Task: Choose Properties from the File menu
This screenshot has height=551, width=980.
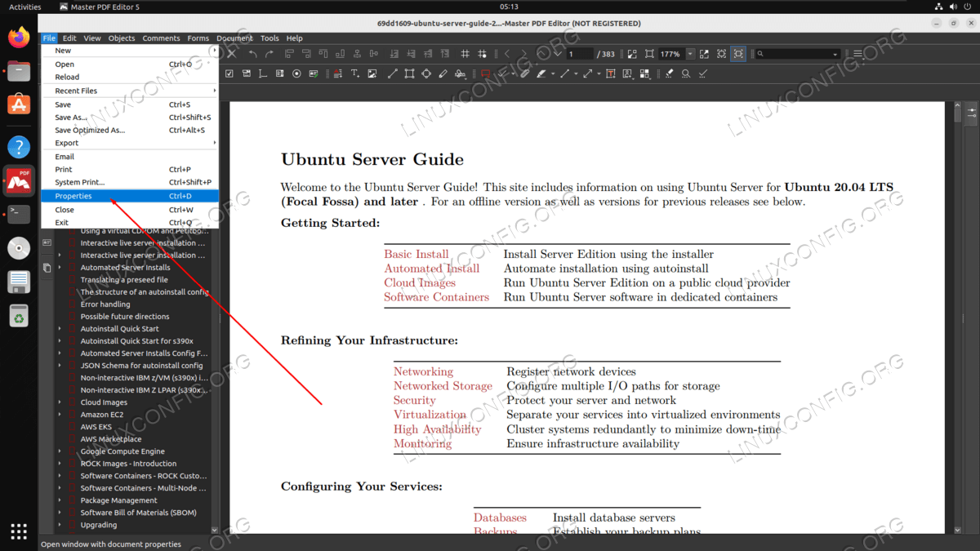Action: tap(130, 196)
